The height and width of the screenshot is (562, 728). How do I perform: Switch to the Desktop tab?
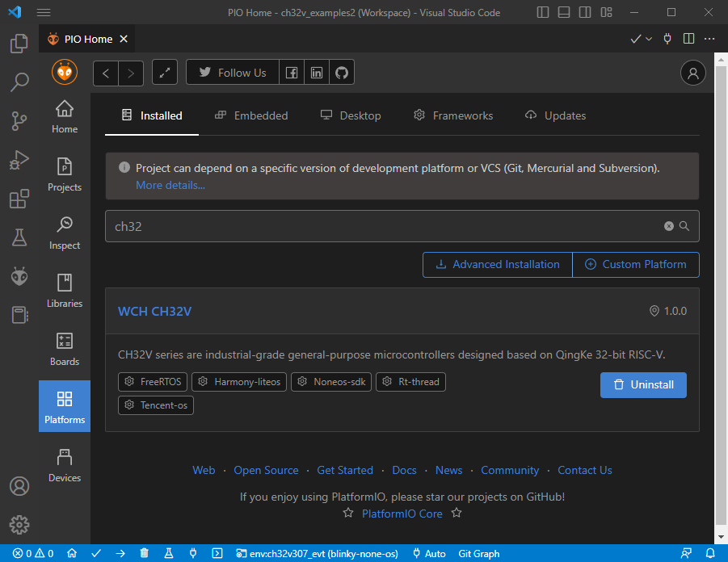coord(351,115)
